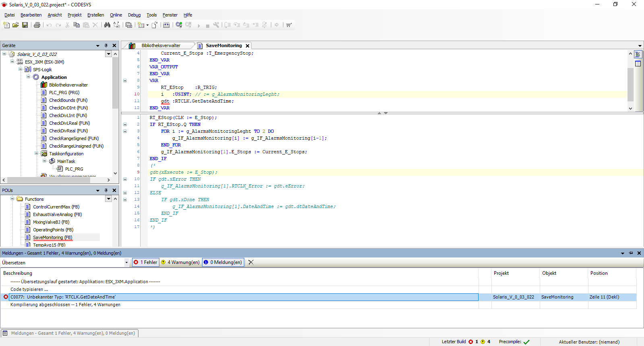Select SaveMonitoring (FB) in POUs tree
The height and width of the screenshot is (346, 644).
coord(52,237)
